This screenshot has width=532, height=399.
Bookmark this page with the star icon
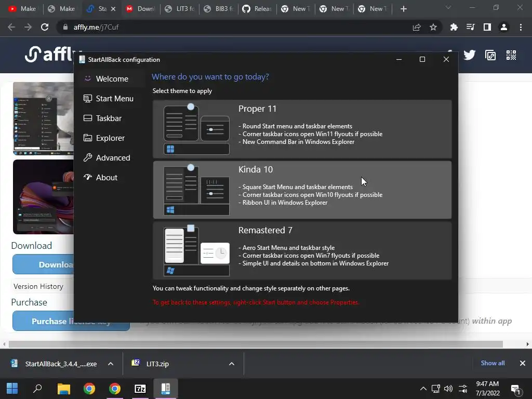[x=433, y=27]
